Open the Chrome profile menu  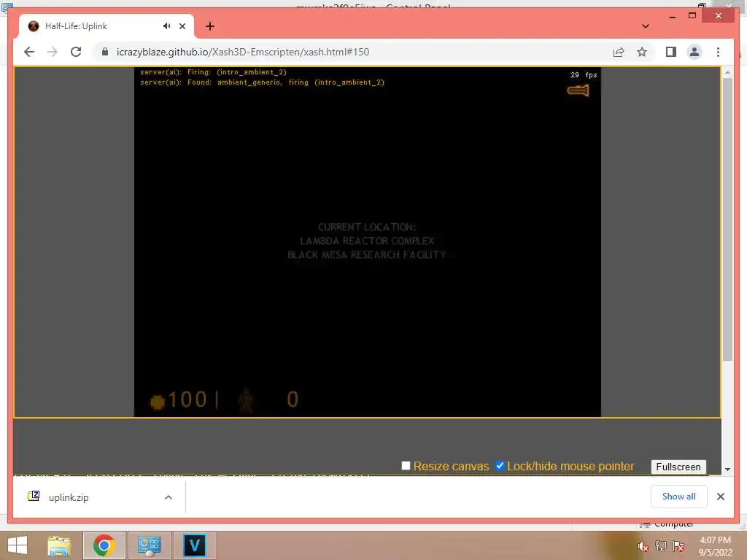point(694,52)
